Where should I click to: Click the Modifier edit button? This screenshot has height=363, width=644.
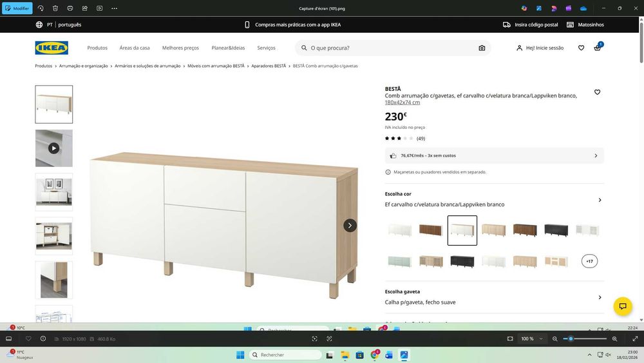tap(17, 8)
